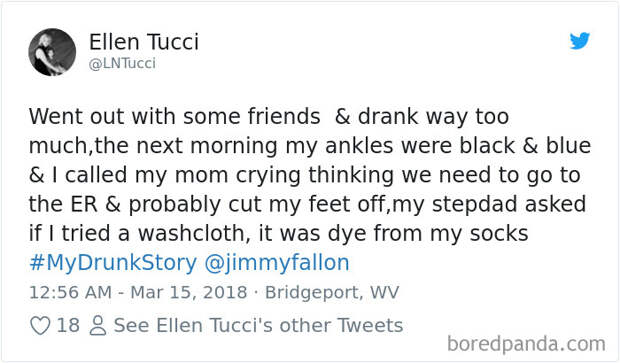
Task: Click the Bridgeport, WV location link
Action: 332,293
